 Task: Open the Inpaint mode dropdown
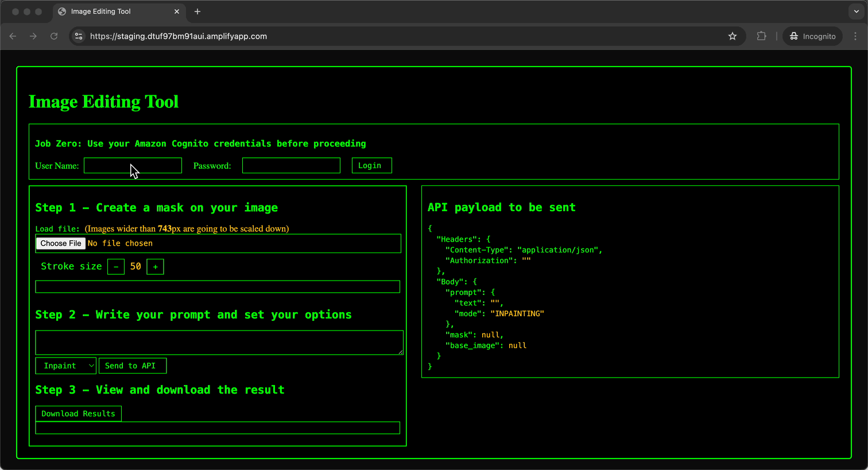coord(65,366)
